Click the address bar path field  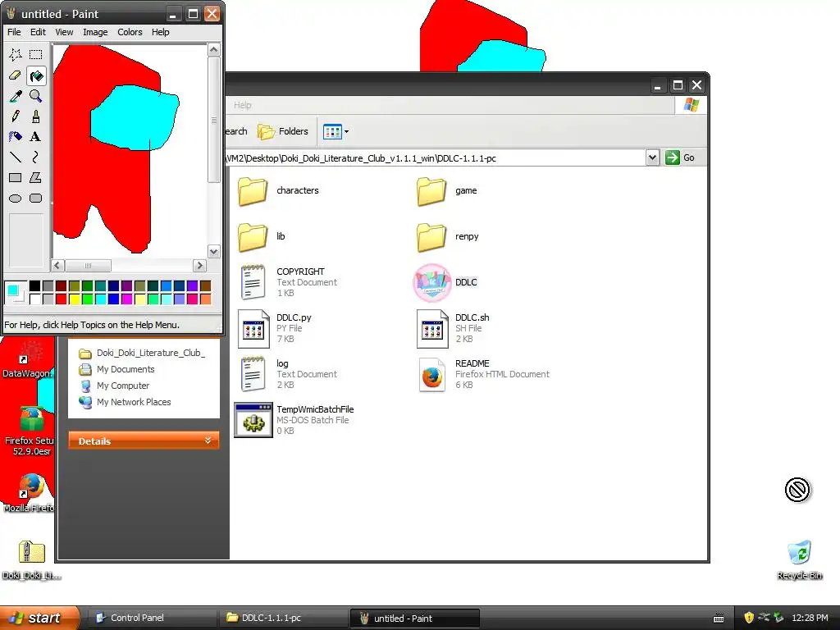click(x=436, y=158)
